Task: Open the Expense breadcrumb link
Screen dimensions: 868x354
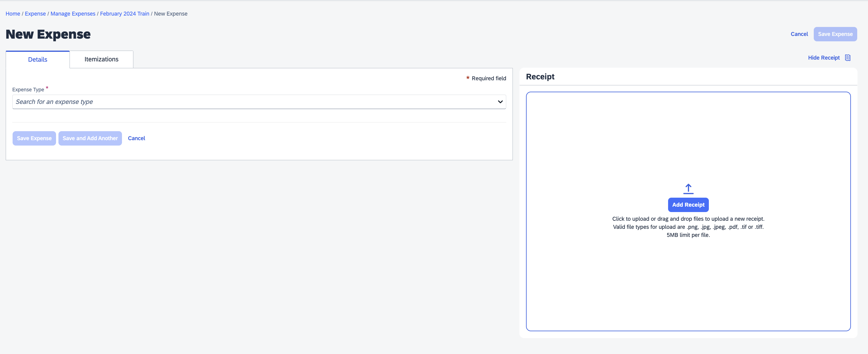Action: pyautogui.click(x=35, y=13)
